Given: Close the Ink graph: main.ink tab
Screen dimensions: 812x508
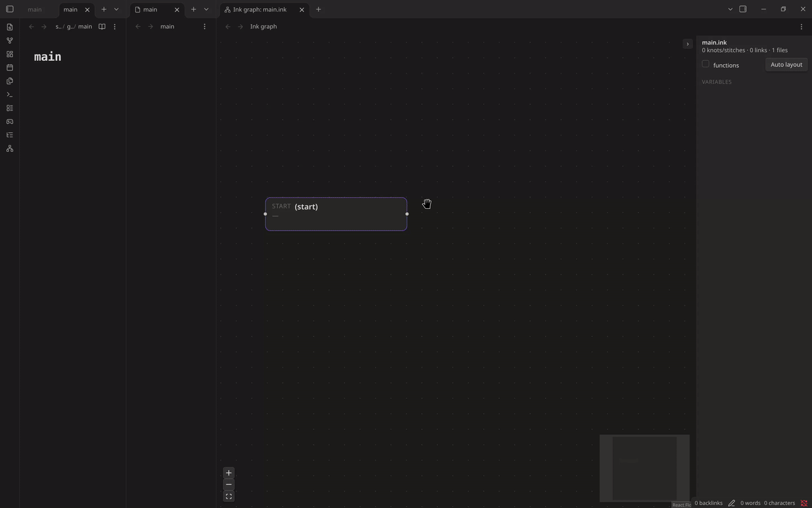Looking at the screenshot, I should click(x=302, y=10).
